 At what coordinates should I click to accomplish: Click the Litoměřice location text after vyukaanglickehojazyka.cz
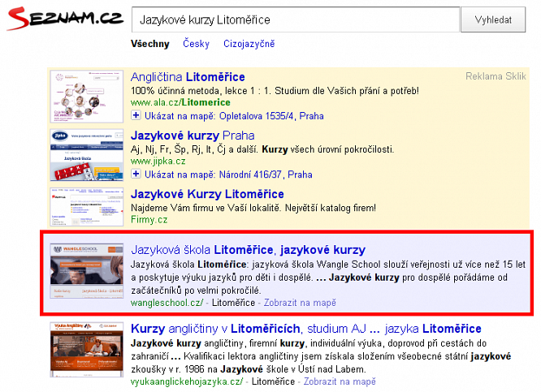coord(273,381)
